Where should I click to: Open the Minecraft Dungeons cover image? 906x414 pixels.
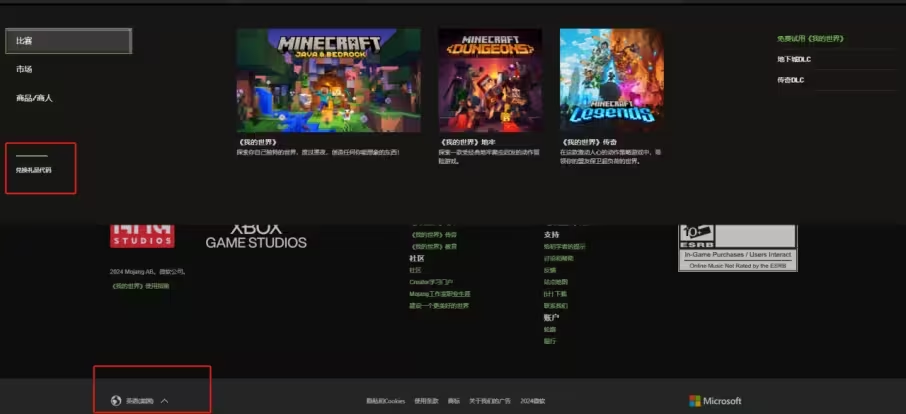(490, 80)
